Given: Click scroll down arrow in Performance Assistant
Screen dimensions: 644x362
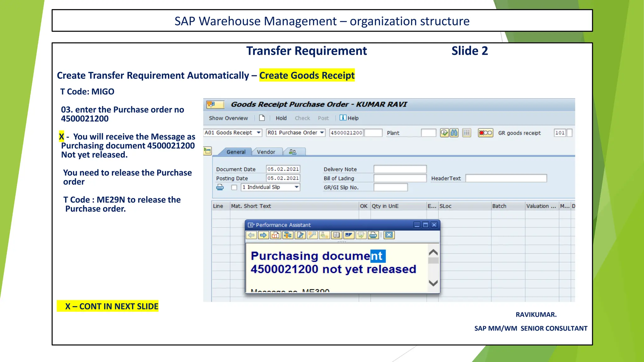Looking at the screenshot, I should click(433, 283).
